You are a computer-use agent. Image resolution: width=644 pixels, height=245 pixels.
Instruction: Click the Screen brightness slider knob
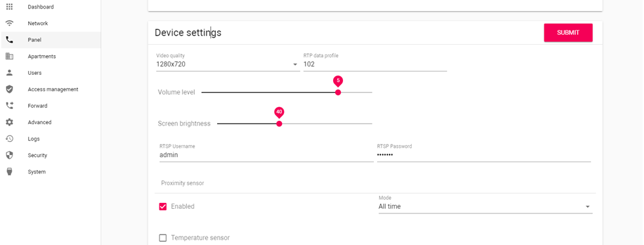pyautogui.click(x=279, y=123)
